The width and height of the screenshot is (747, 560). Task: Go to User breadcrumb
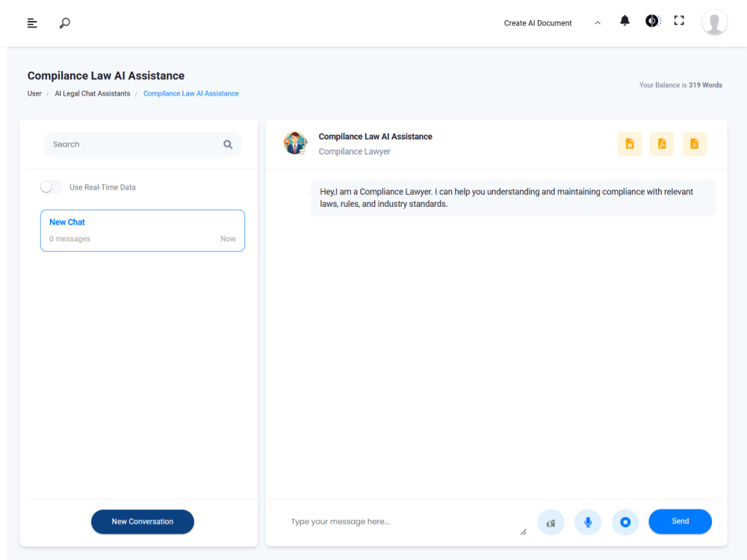(x=34, y=93)
